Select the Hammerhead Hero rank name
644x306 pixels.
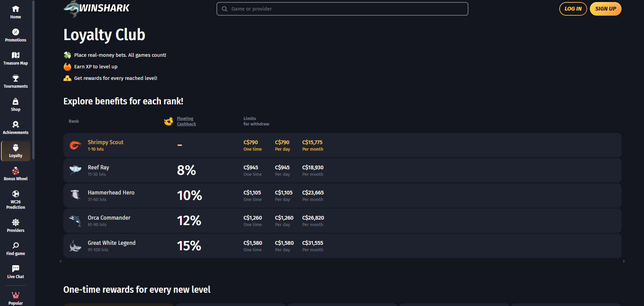[x=111, y=192]
